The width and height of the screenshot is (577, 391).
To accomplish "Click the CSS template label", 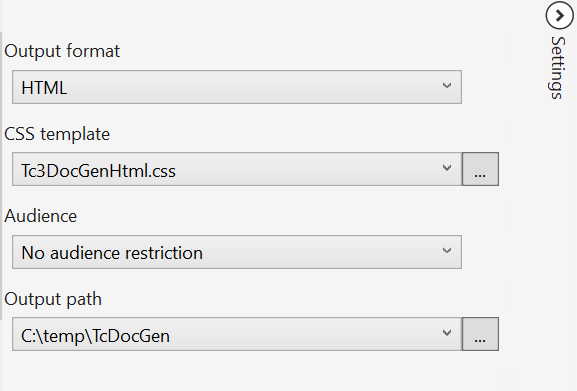I will point(57,134).
